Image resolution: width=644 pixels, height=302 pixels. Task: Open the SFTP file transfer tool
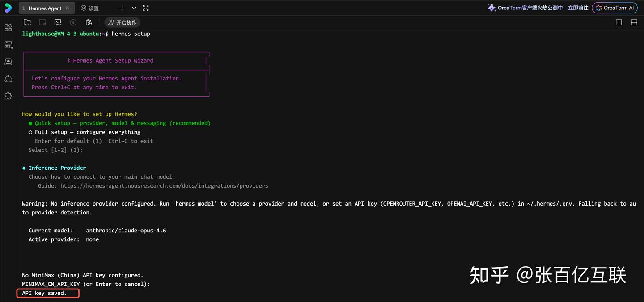[27, 22]
